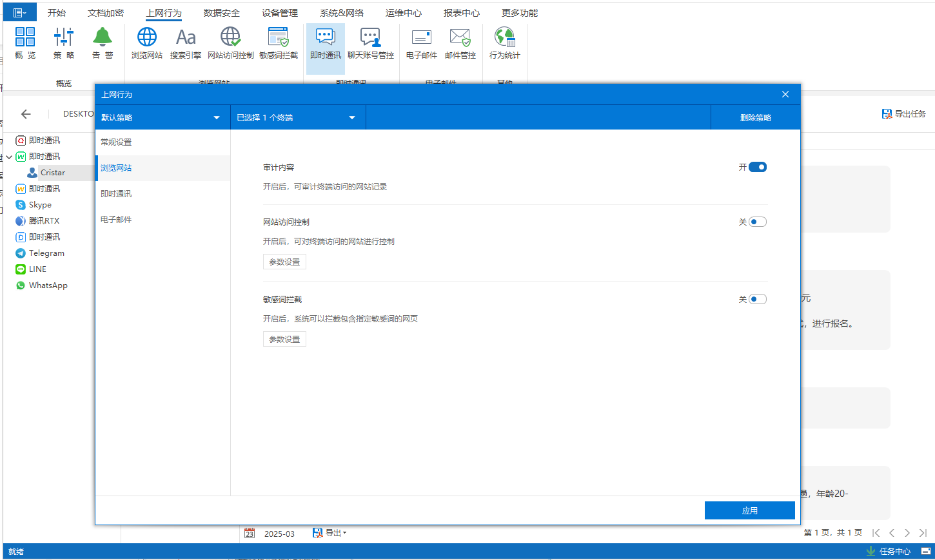This screenshot has height=560, width=935.
Task: Turn off the 审计内容 toggle
Action: (x=758, y=167)
